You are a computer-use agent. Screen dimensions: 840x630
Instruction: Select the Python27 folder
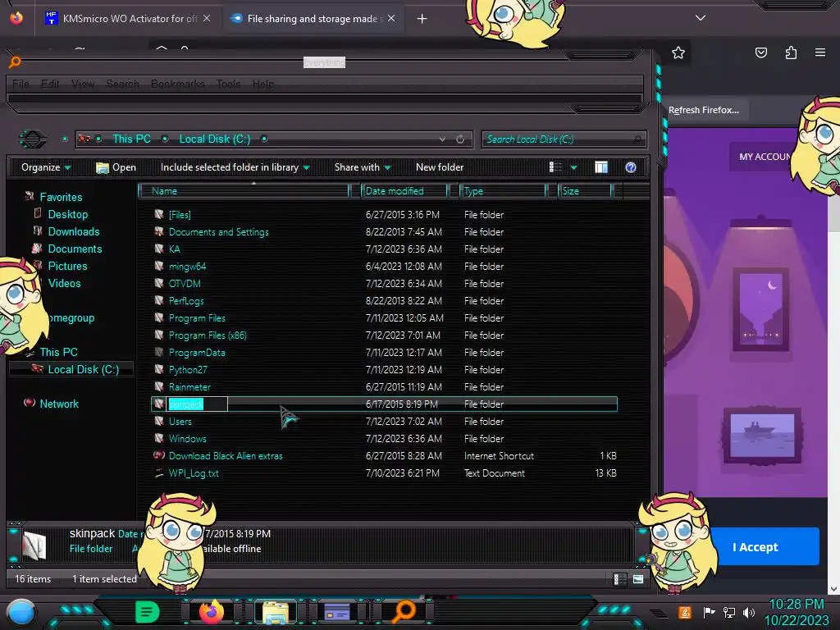click(188, 370)
